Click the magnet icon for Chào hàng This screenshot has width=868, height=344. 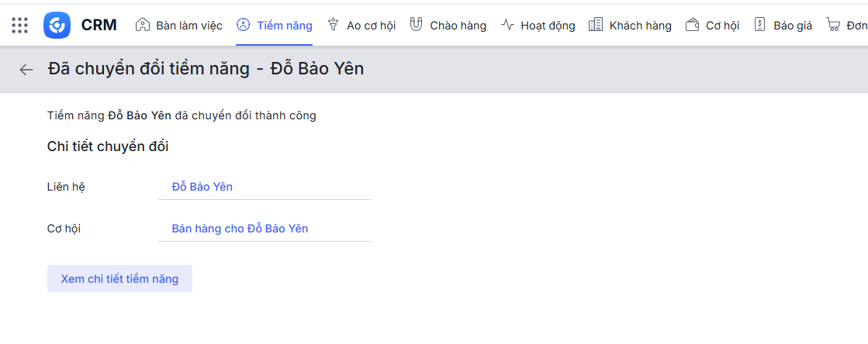416,25
